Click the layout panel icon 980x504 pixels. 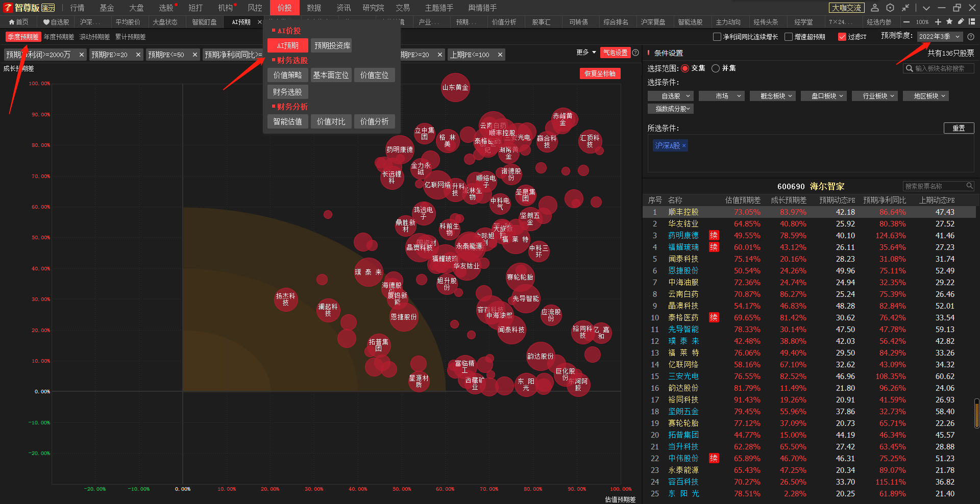pyautogui.click(x=972, y=22)
